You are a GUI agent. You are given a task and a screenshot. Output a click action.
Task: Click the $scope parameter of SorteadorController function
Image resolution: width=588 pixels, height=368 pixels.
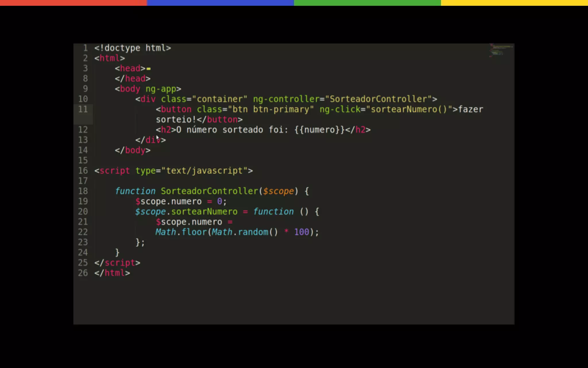(278, 191)
